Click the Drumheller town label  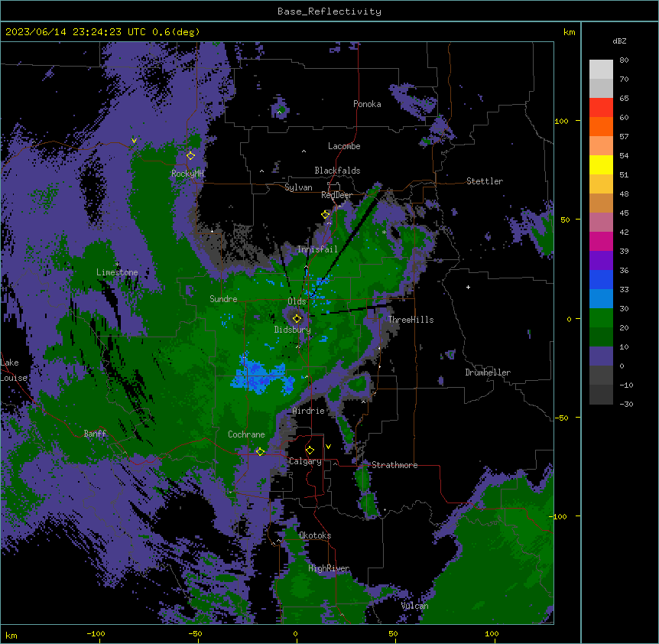pyautogui.click(x=488, y=372)
